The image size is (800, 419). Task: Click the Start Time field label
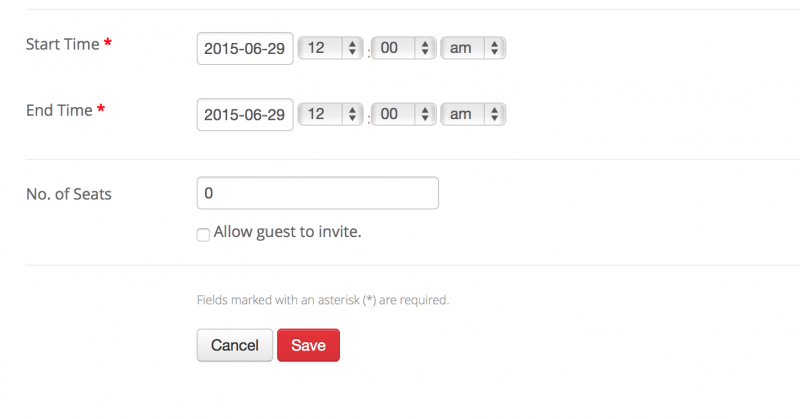coord(62,44)
